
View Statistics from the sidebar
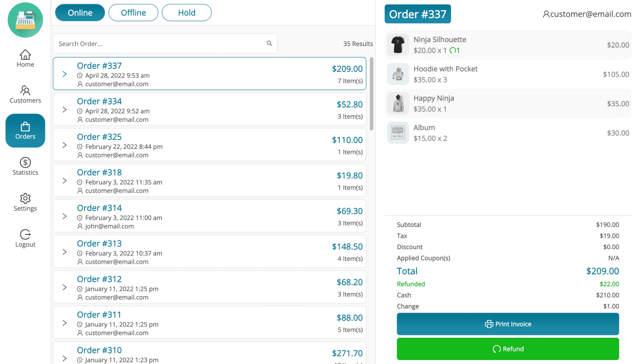pyautogui.click(x=25, y=166)
